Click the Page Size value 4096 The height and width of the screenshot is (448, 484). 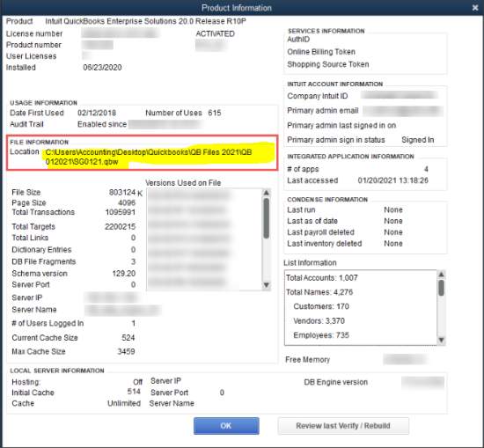[127, 202]
